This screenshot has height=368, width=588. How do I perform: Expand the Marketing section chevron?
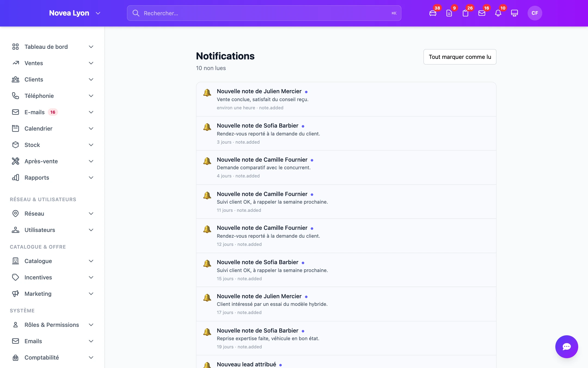[x=91, y=294]
